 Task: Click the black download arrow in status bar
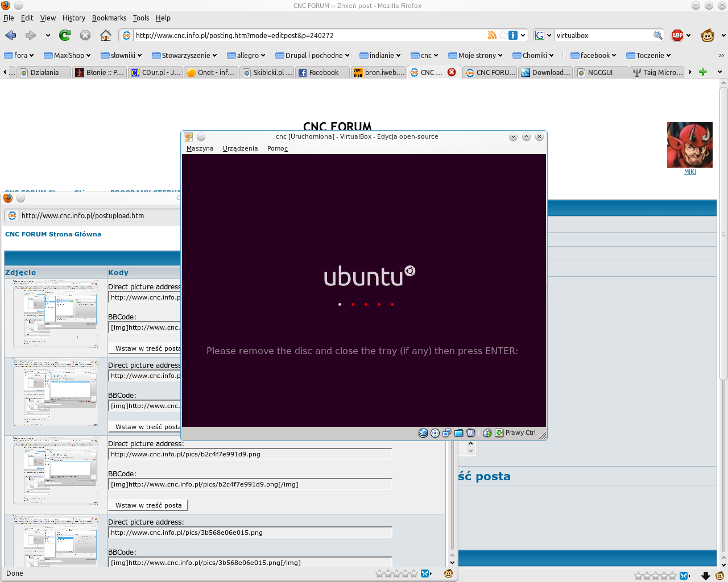click(706, 576)
